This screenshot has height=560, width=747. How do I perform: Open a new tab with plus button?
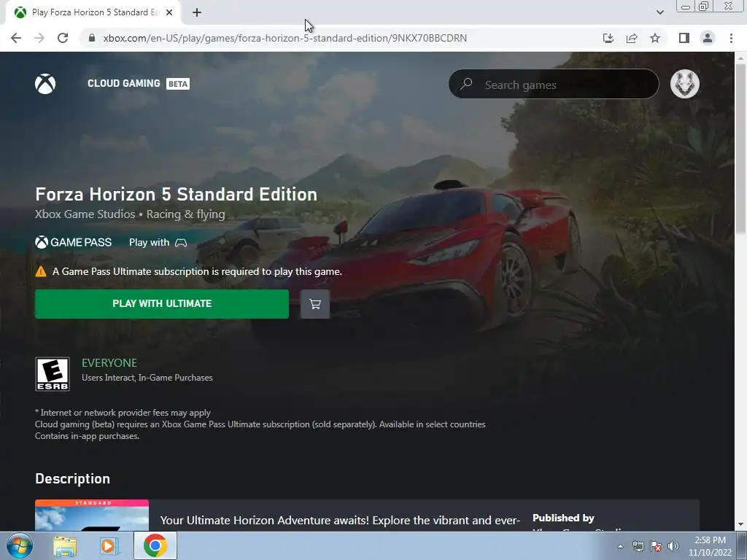coord(197,12)
